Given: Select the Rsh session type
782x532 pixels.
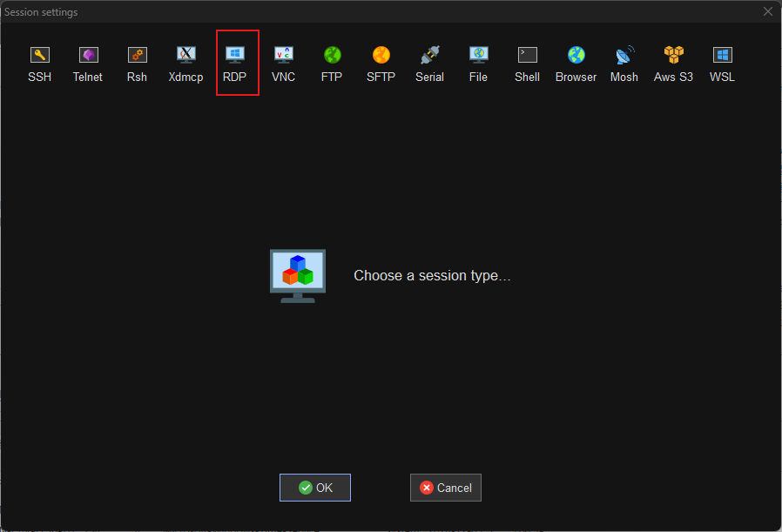Looking at the screenshot, I should pyautogui.click(x=137, y=61).
